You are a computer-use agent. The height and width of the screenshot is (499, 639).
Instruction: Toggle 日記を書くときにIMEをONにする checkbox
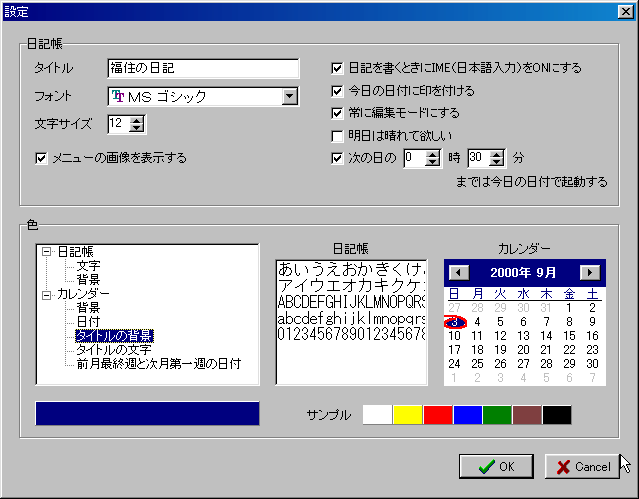tap(337, 68)
